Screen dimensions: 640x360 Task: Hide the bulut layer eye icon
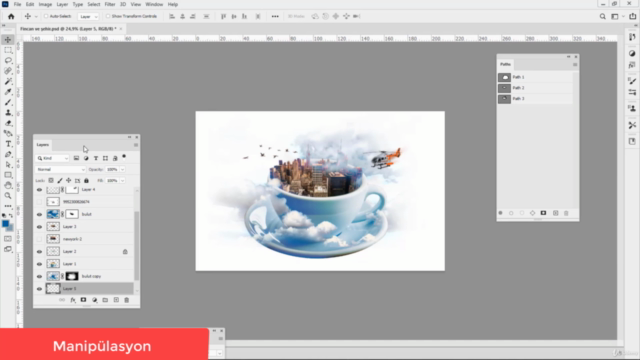pyautogui.click(x=39, y=214)
